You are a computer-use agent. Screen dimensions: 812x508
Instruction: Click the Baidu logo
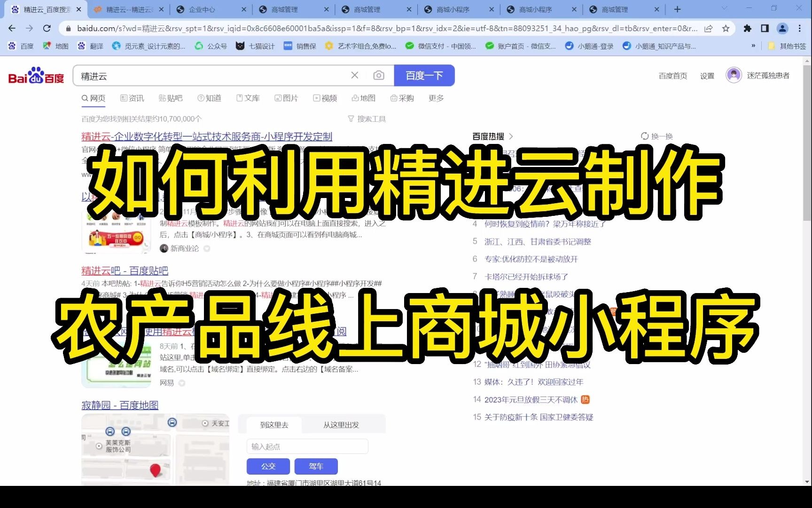pyautogui.click(x=36, y=76)
